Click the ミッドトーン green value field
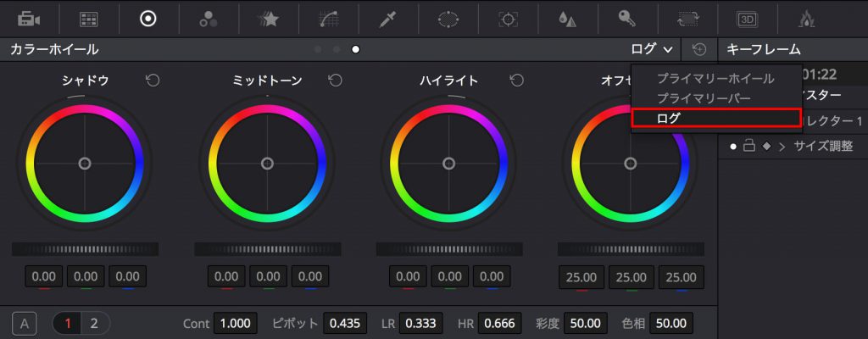The height and width of the screenshot is (339, 868). (268, 276)
